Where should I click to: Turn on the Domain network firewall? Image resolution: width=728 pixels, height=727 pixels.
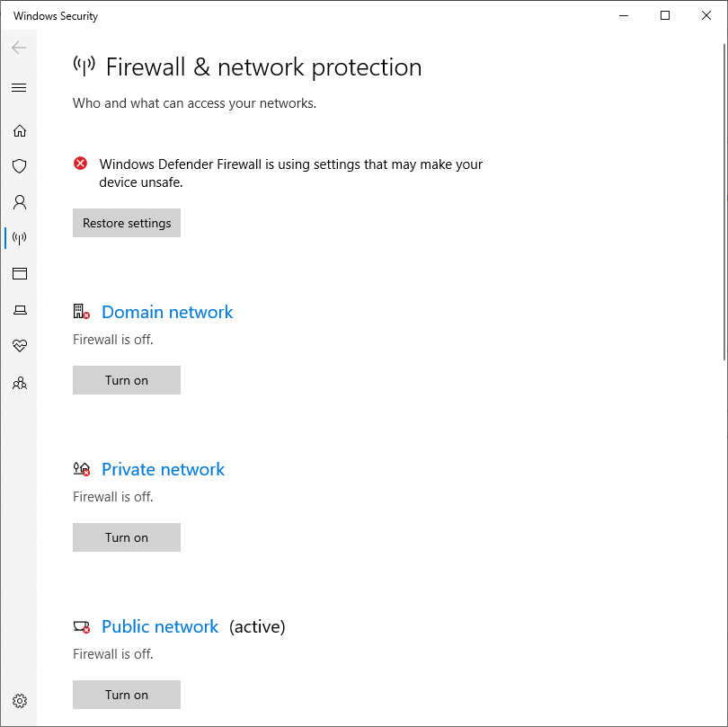coord(127,380)
